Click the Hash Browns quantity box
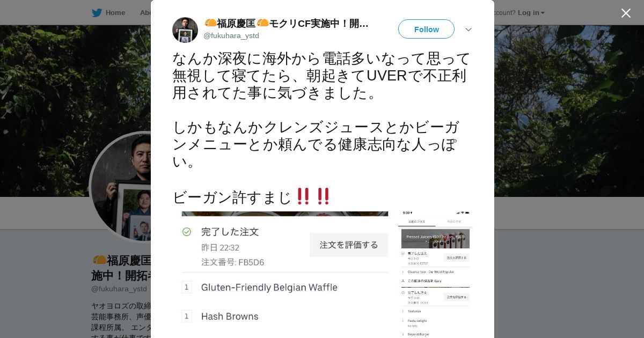The image size is (644, 338). tap(187, 317)
